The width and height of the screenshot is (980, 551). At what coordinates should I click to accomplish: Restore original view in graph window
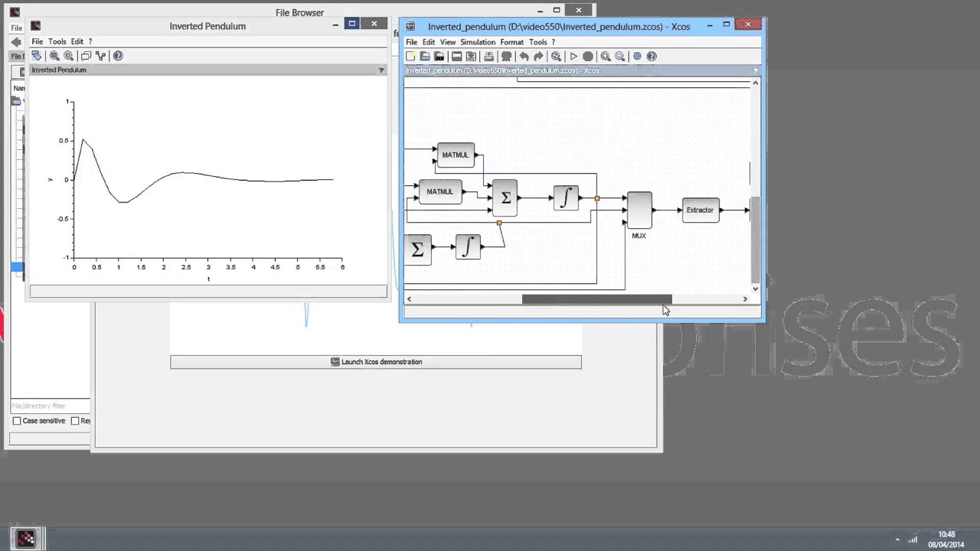coord(68,55)
